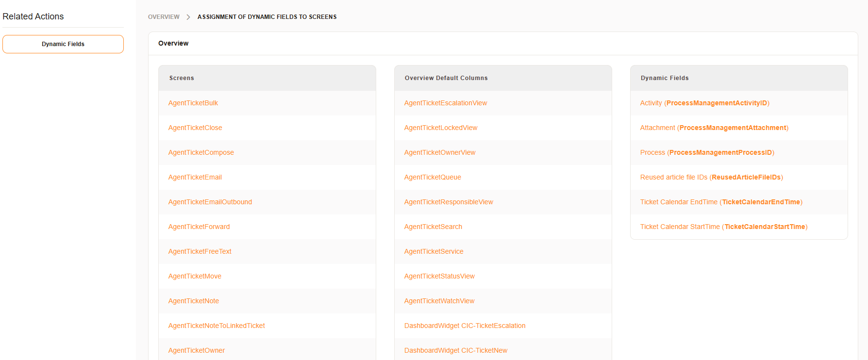This screenshot has height=360, width=868.
Task: Open Activity ProcessManagementActivityID dynamic field
Action: [704, 103]
